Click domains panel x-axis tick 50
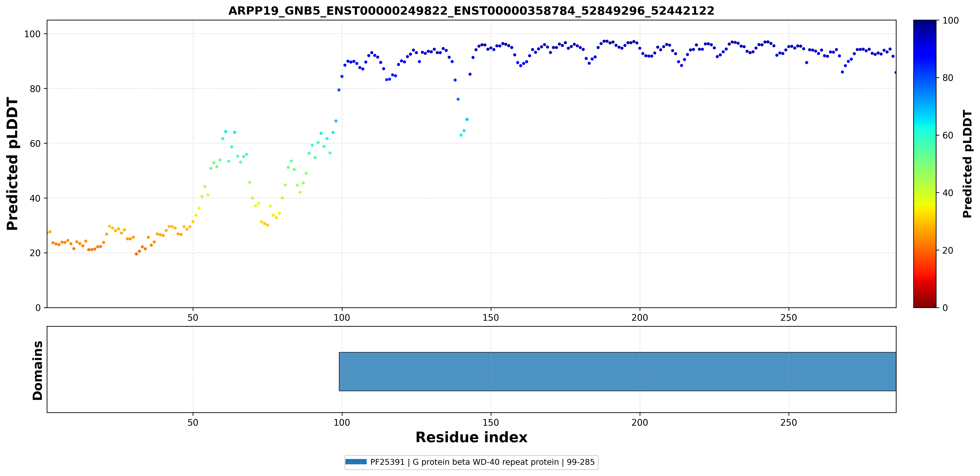The width and height of the screenshot is (980, 476). pyautogui.click(x=193, y=423)
